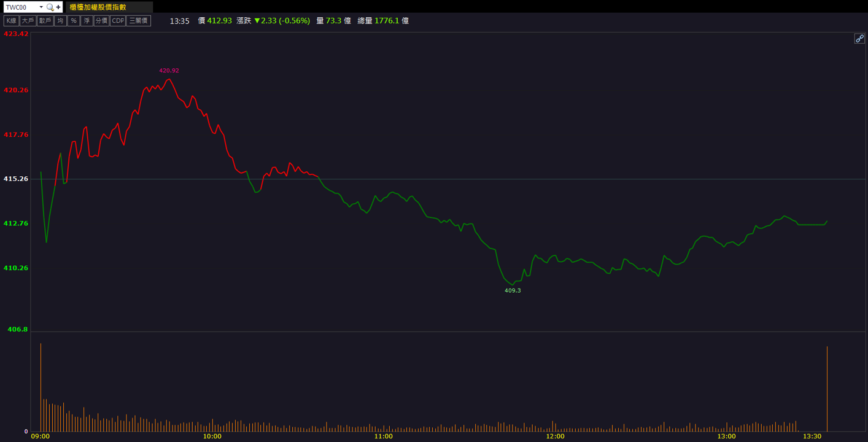The width and height of the screenshot is (868, 442).
Task: Click the 423.42 upper axis label
Action: point(16,34)
